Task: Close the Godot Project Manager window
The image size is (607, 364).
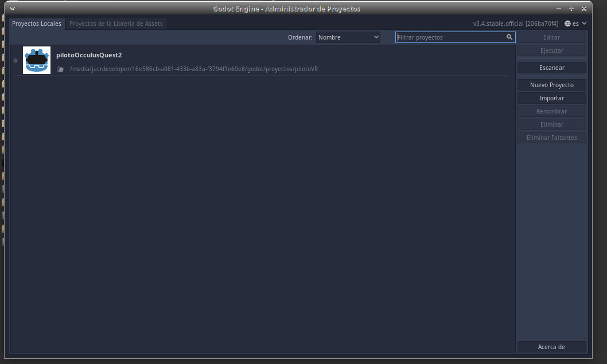Action: pyautogui.click(x=584, y=9)
